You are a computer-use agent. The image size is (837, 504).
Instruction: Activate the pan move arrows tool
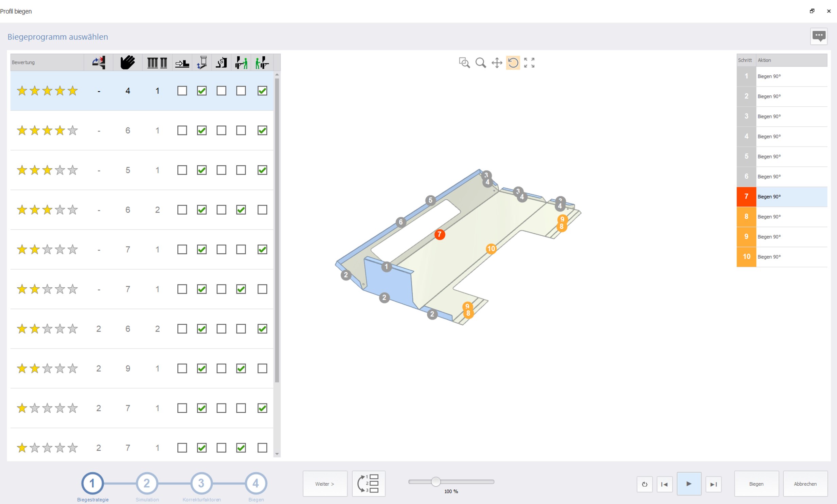(x=497, y=63)
